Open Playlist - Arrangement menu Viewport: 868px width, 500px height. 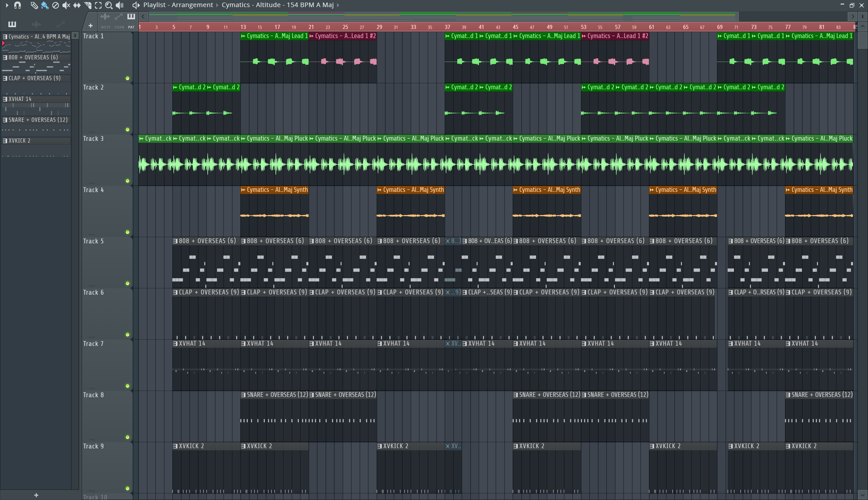coord(178,5)
